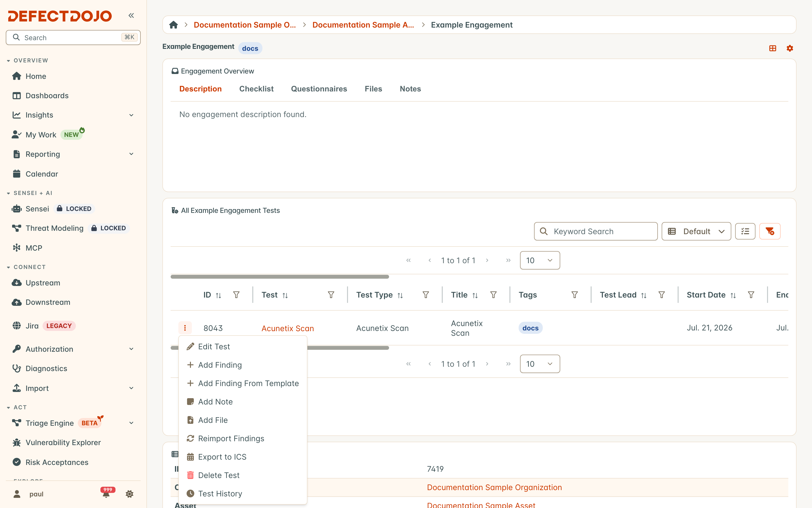Open user settings gear in the sidebar footer
This screenshot has width=812, height=508.
130,494
